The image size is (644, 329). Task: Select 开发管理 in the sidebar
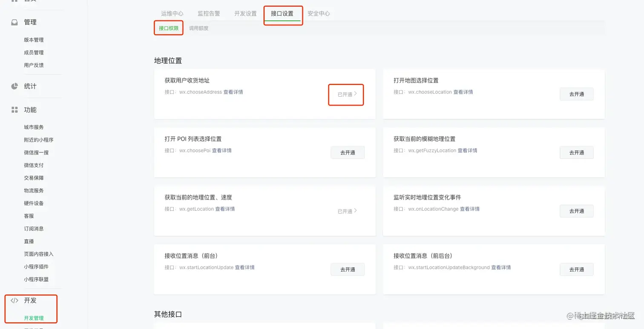[x=34, y=318]
